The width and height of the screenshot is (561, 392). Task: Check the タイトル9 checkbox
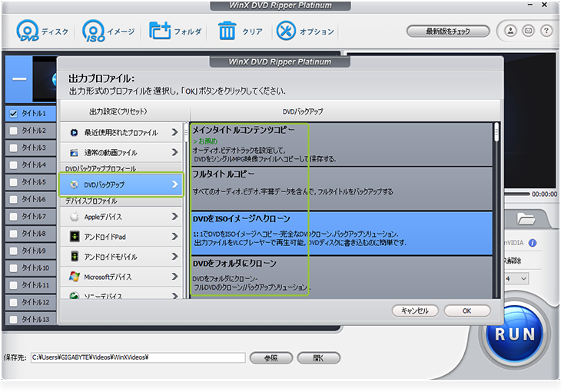point(14,251)
